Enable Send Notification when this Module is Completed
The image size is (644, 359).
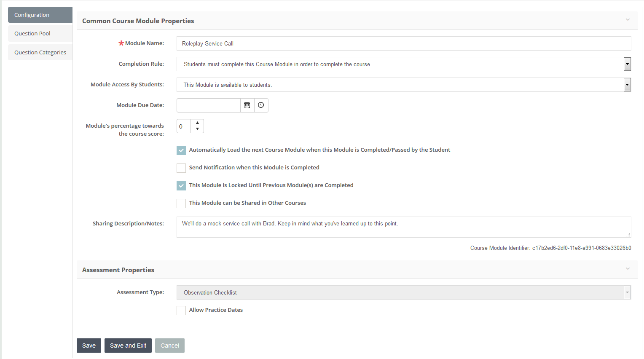(181, 168)
